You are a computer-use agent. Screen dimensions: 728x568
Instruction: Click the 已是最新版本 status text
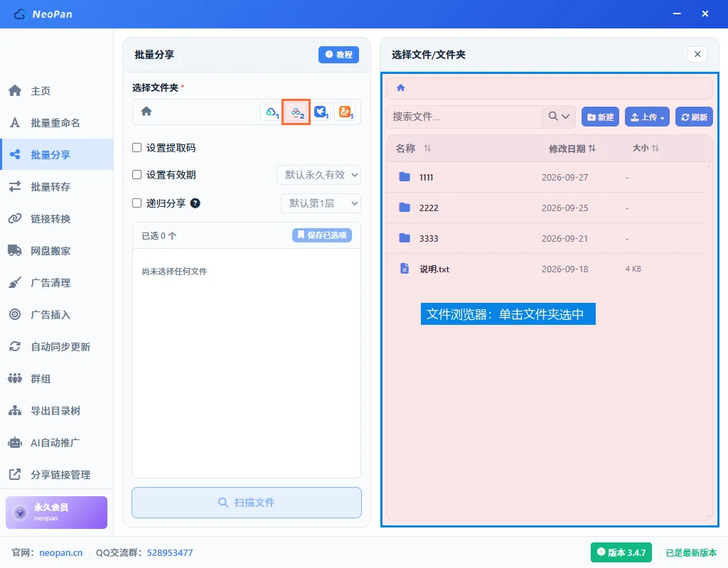coord(691,552)
